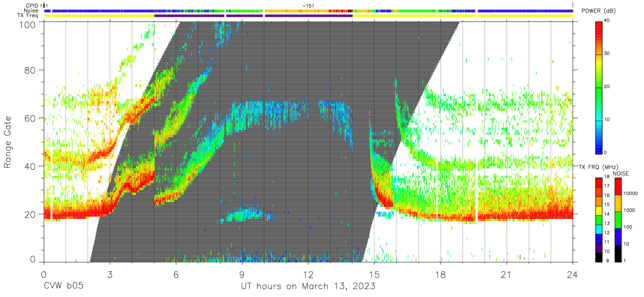The height and width of the screenshot is (297, 644).
Task: Click the red top NOISE legend swatch
Action: click(618, 186)
